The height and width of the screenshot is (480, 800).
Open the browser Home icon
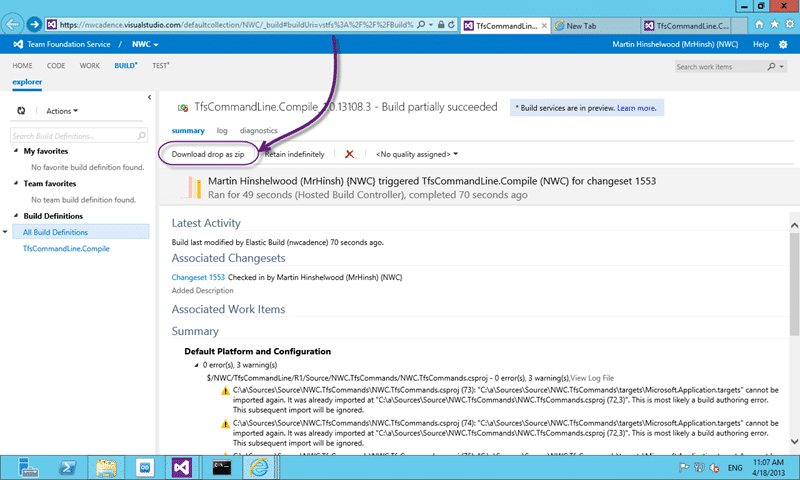(x=759, y=24)
